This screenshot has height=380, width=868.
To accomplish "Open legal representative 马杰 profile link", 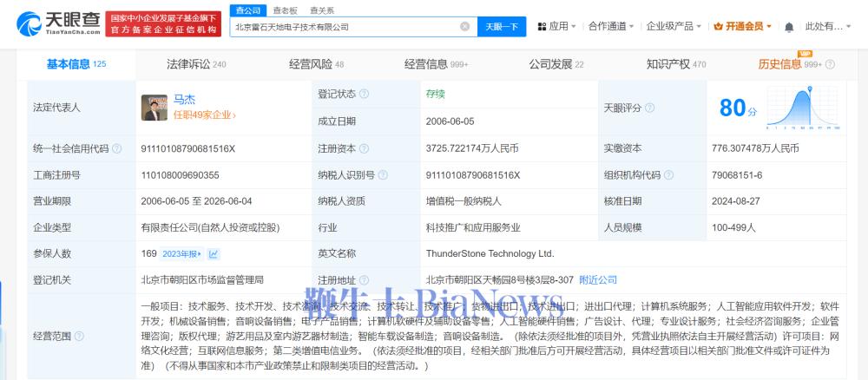I will (184, 100).
